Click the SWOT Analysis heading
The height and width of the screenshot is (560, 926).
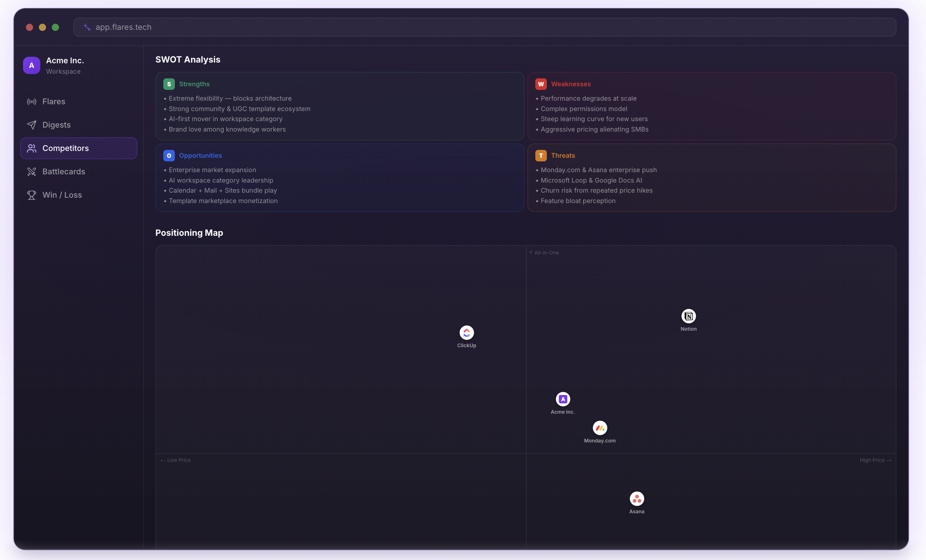click(x=187, y=60)
